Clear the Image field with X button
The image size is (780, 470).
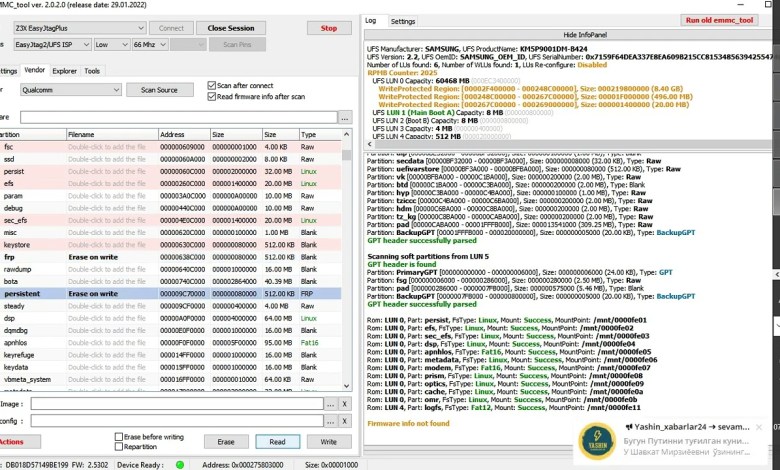click(345, 403)
